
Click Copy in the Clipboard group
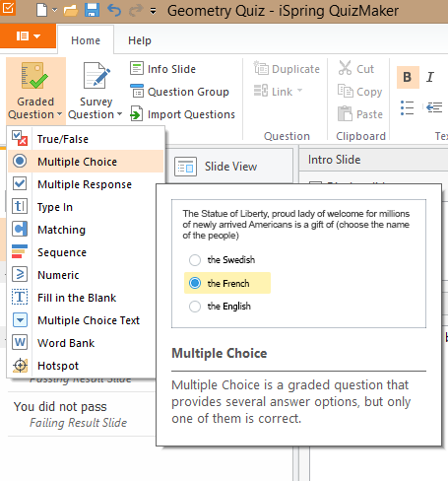point(360,92)
